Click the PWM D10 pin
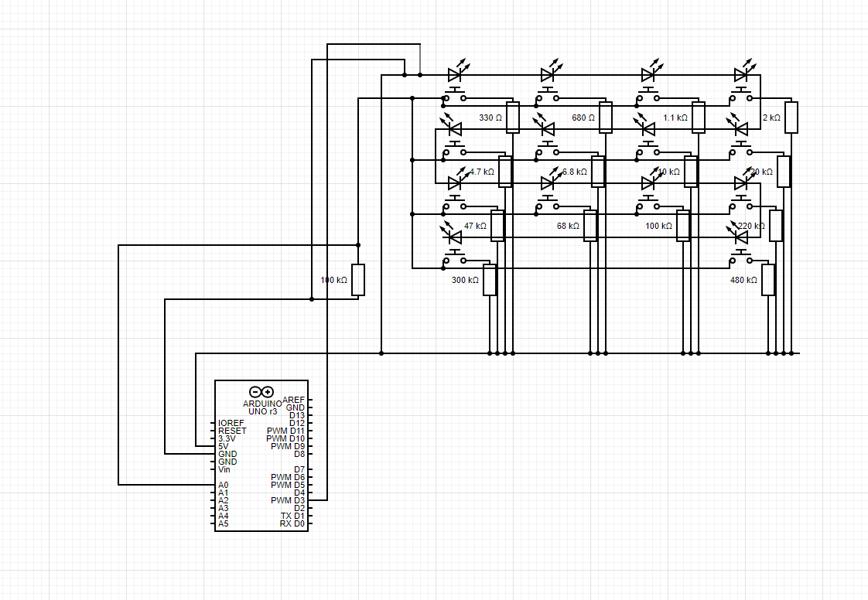Image resolution: width=868 pixels, height=600 pixels. click(285, 438)
